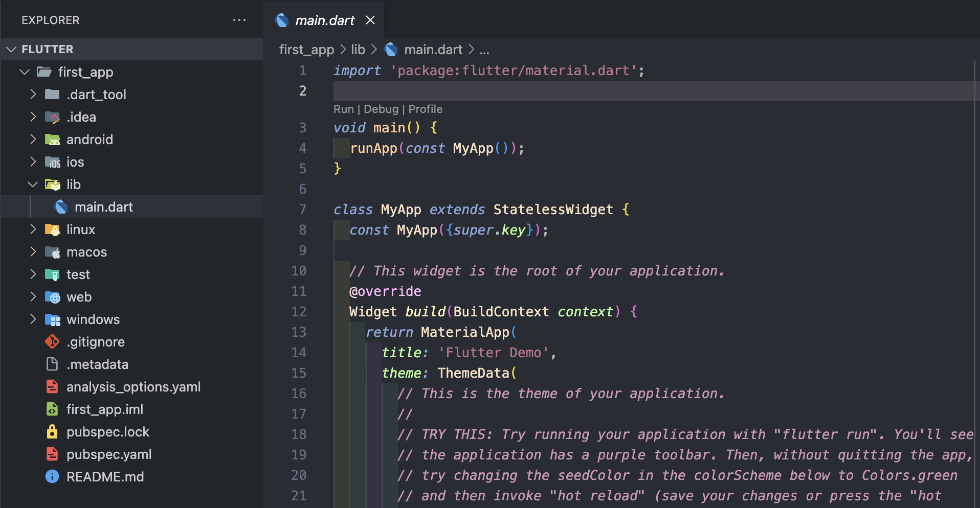
Task: Click the 'Flutter Demo' string literal
Action: pyautogui.click(x=494, y=353)
